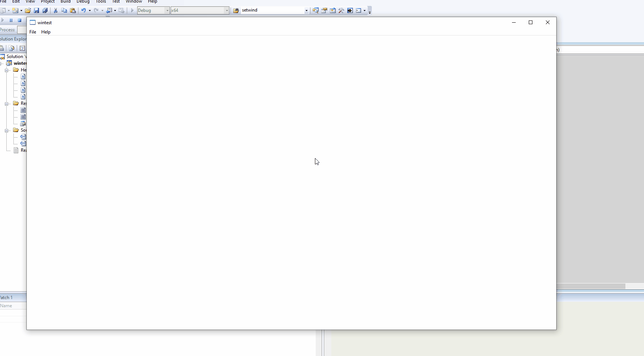The image size is (644, 356).
Task: Select the Header Files folder
Action: click(20, 70)
